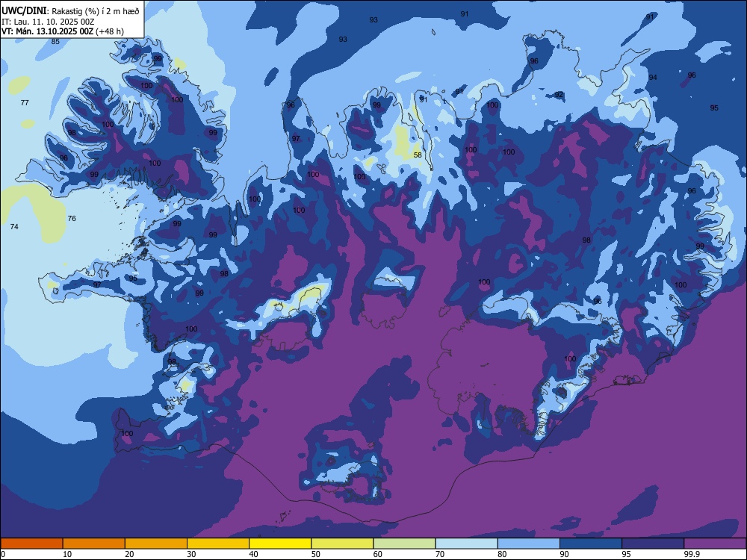Choose the legend tick label 30
Image resolution: width=747 pixels, height=560 pixels.
click(x=191, y=554)
